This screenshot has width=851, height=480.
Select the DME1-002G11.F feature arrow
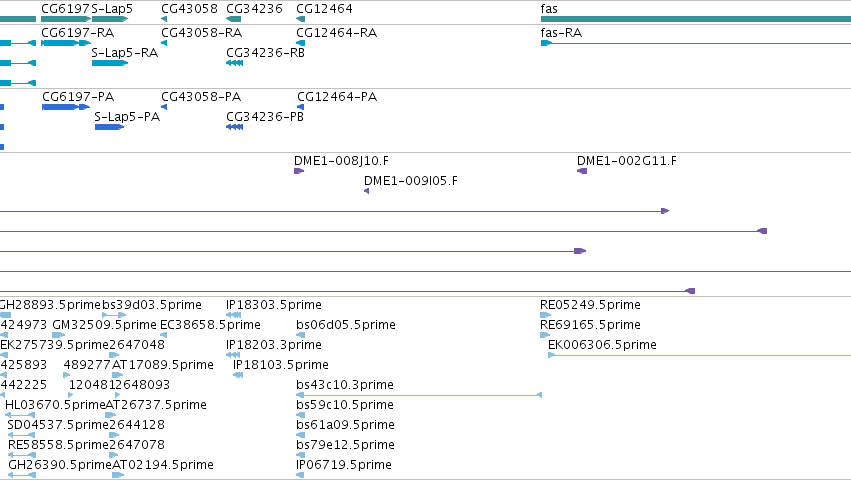[582, 171]
